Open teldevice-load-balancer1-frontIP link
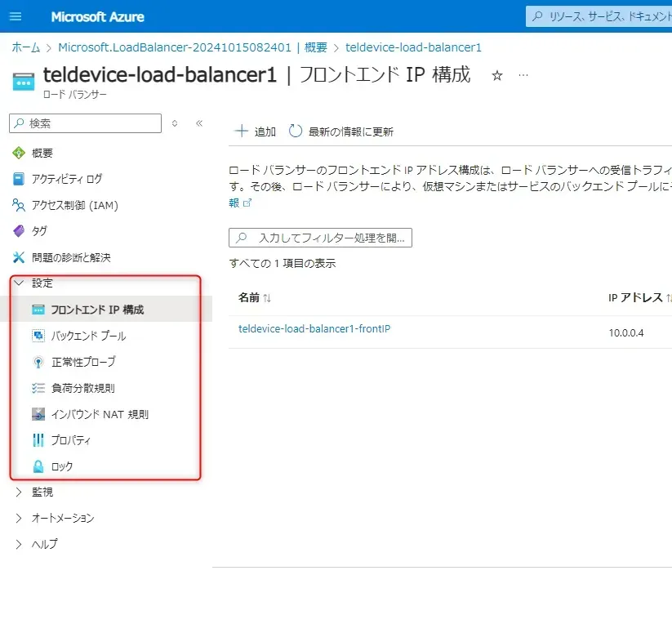 pyautogui.click(x=314, y=329)
